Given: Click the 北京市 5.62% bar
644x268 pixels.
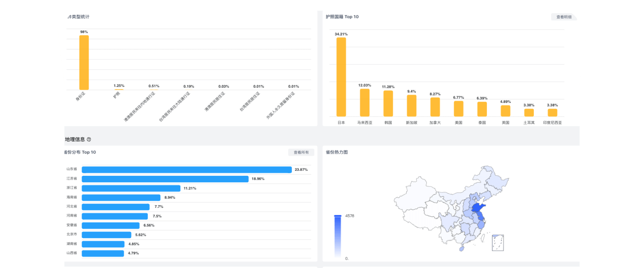Looking at the screenshot, I should 107,235.
